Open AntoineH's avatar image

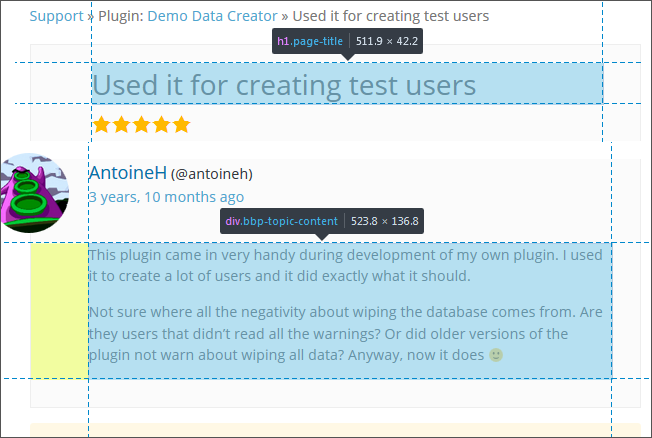35,192
